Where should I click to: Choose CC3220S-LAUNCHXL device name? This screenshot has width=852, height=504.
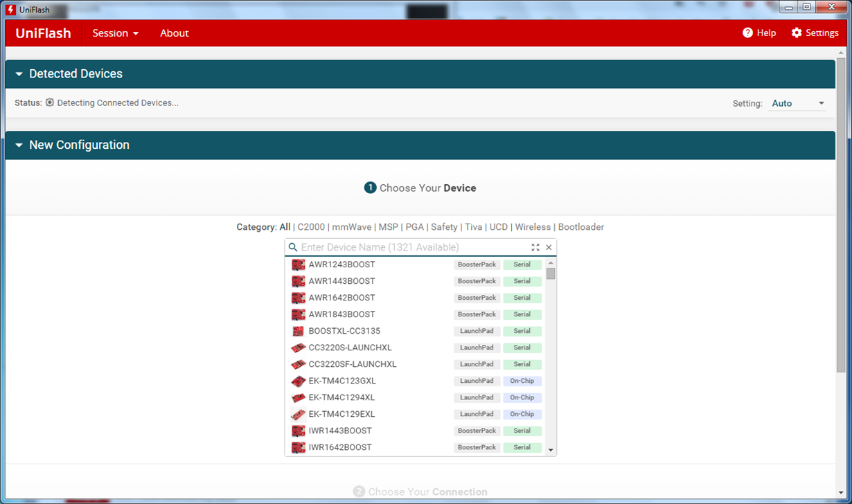click(x=350, y=348)
